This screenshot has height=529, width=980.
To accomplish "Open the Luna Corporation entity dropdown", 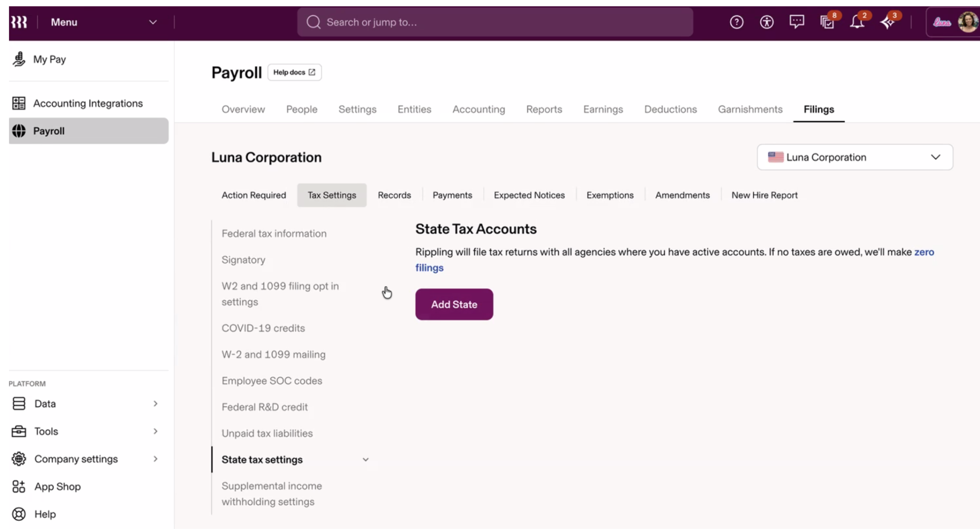I will [x=855, y=157].
